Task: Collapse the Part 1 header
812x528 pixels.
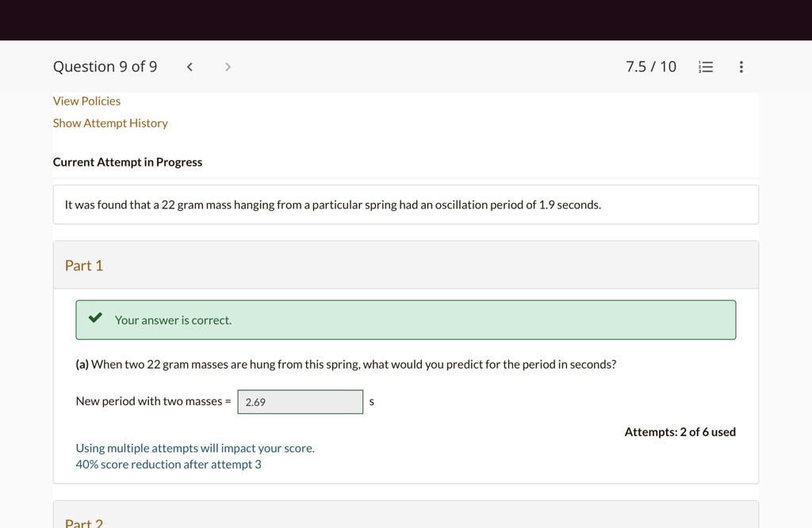Action: pos(406,265)
